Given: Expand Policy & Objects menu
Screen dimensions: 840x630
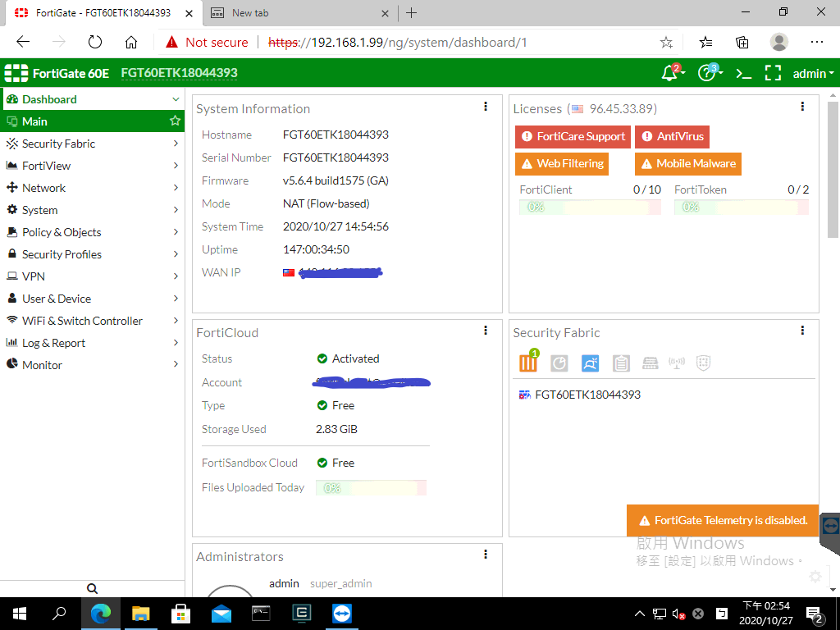Looking at the screenshot, I should 92,232.
